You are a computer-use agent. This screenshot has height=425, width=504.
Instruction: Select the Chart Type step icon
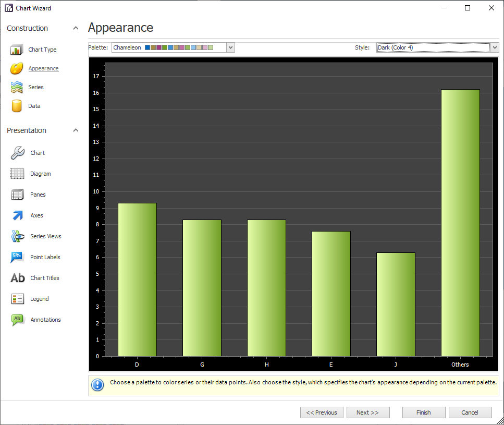[16, 49]
